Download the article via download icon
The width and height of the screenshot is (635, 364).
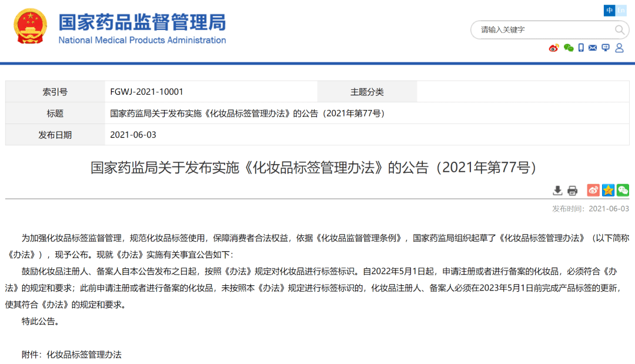click(x=557, y=191)
